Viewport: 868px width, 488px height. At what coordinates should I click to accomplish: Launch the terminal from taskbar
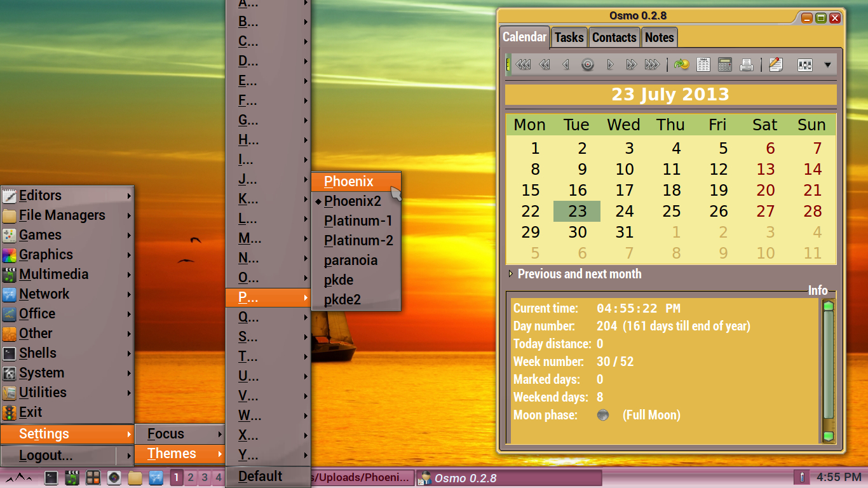click(x=51, y=478)
